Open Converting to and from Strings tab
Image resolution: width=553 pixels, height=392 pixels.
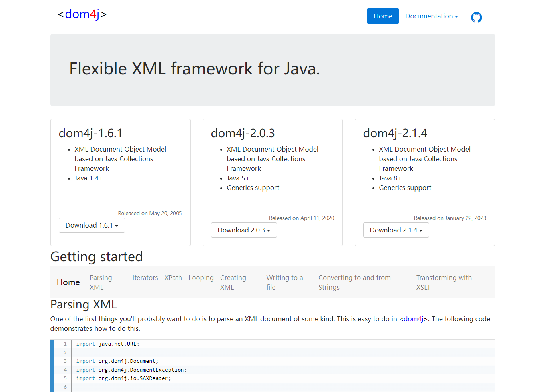(354, 282)
